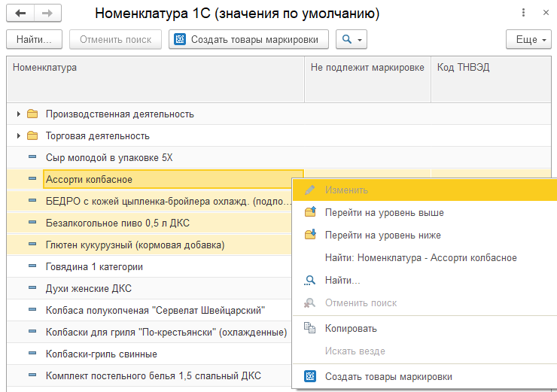Click the marking icon in context menu bottom
This screenshot has height=392, width=557.
tap(310, 376)
